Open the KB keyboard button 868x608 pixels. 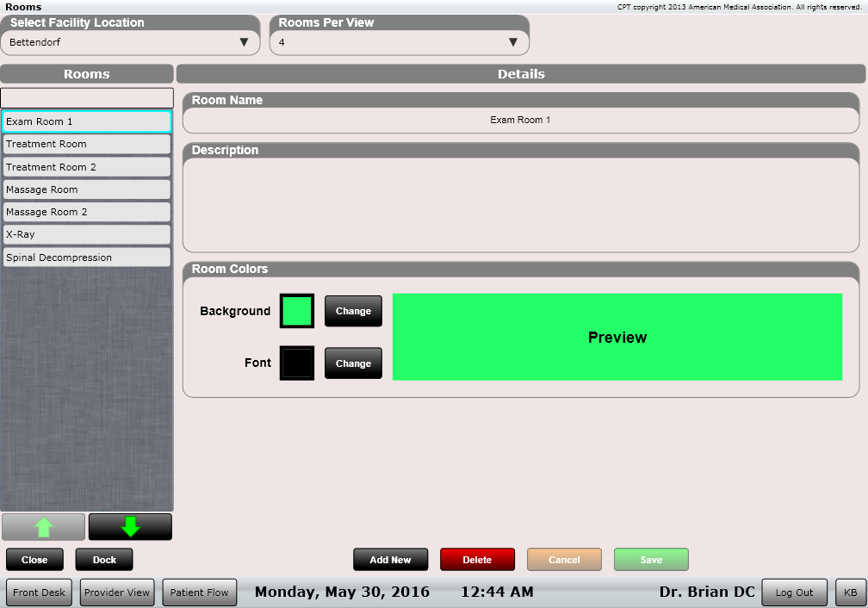850,592
